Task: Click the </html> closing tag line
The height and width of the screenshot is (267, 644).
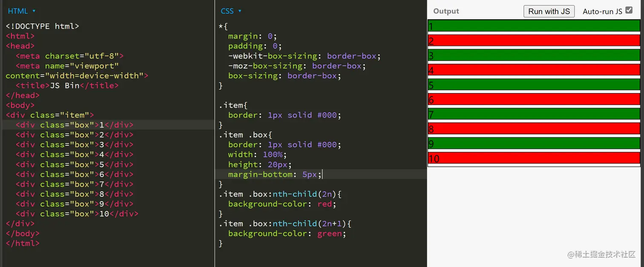Action: click(x=23, y=243)
